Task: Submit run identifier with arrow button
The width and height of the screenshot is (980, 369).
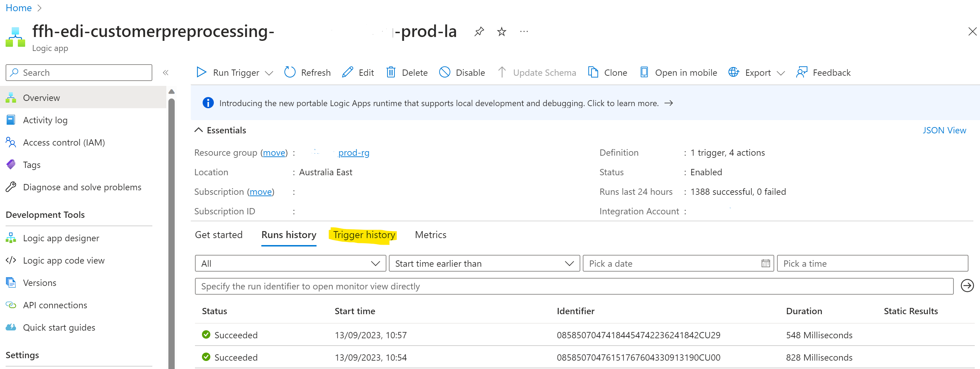Action: (x=967, y=286)
